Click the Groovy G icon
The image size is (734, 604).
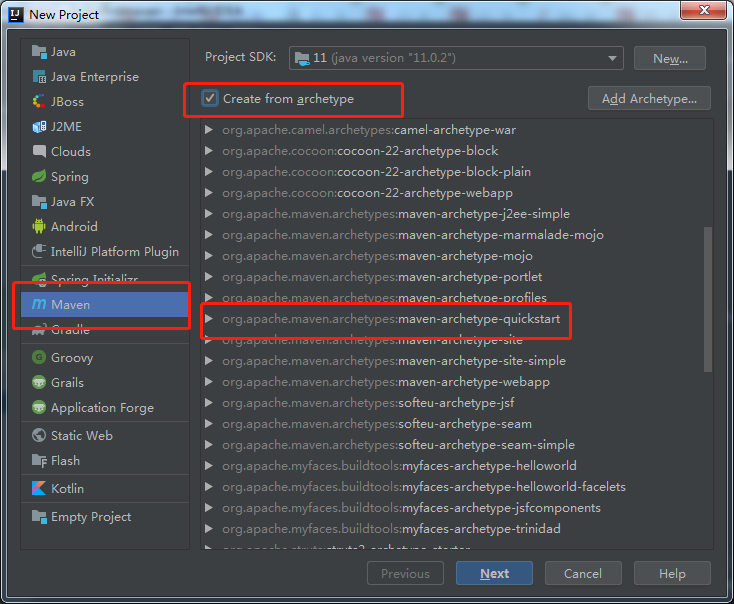(39, 357)
